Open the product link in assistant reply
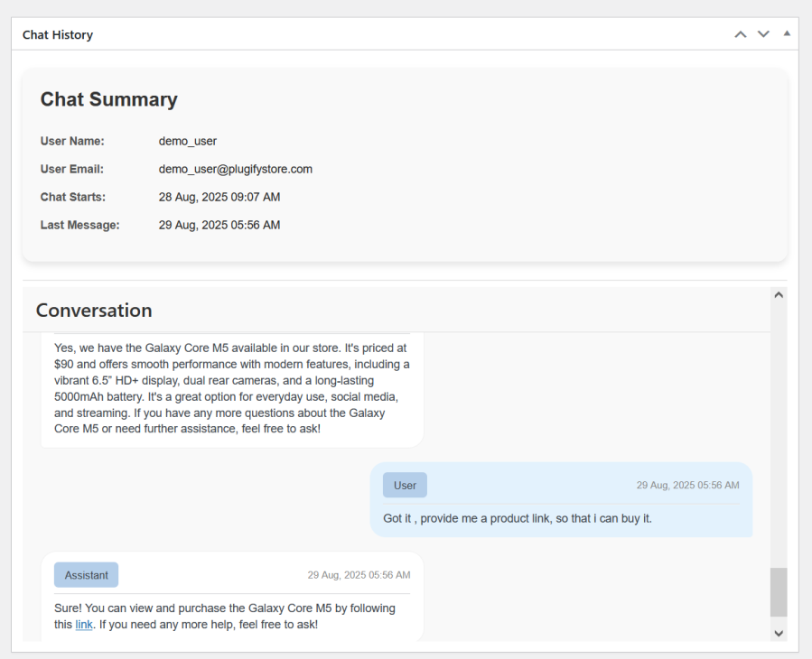The image size is (812, 659). (84, 625)
